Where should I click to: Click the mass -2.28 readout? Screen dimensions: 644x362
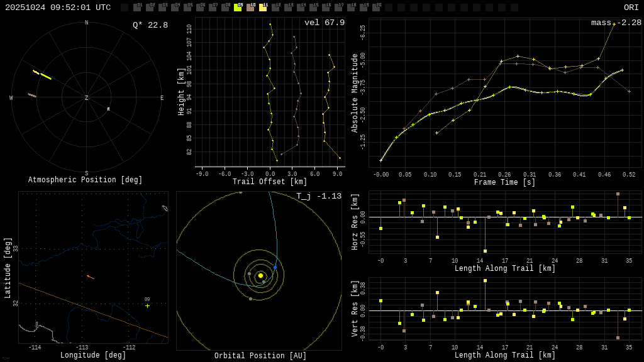point(616,23)
